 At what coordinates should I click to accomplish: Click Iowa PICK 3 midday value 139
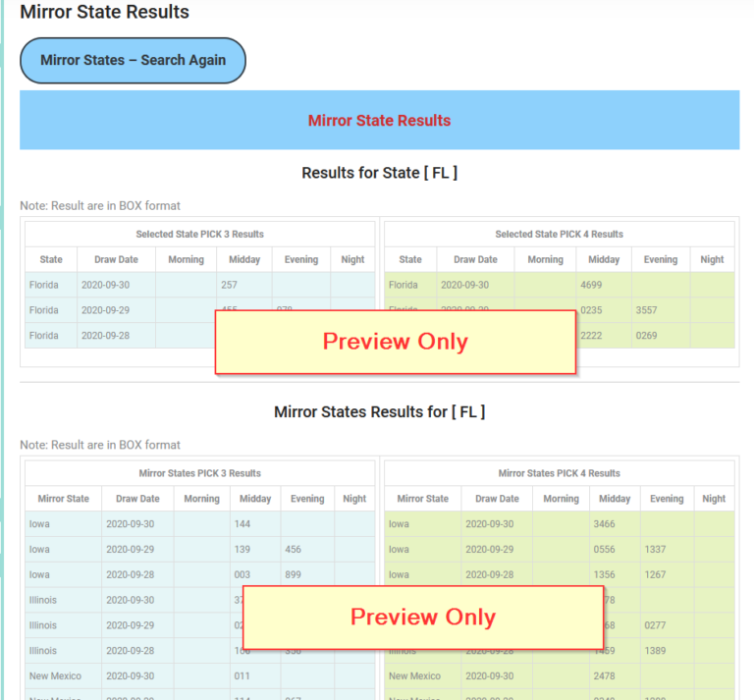pos(242,550)
